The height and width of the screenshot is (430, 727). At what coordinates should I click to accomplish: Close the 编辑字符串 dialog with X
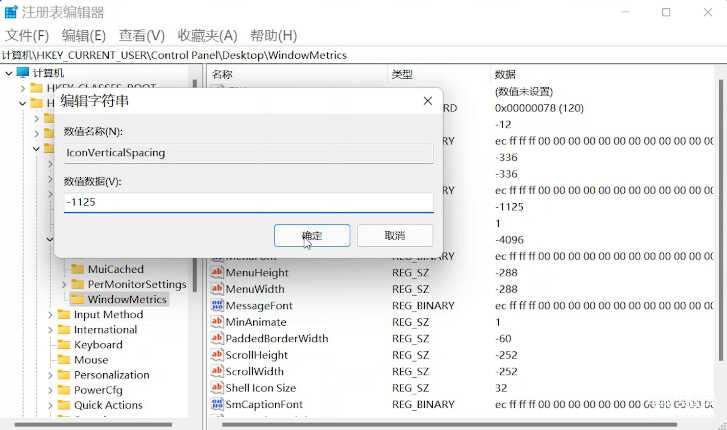(x=427, y=101)
